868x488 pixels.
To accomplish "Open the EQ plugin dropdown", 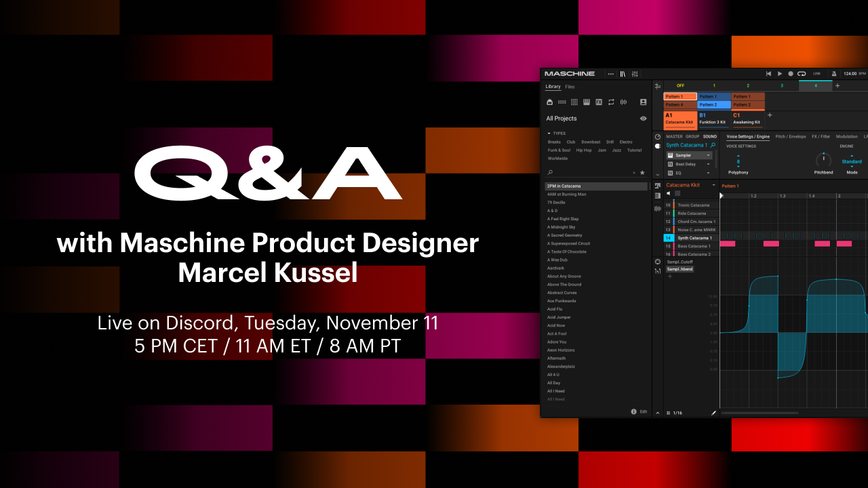I will pos(709,173).
